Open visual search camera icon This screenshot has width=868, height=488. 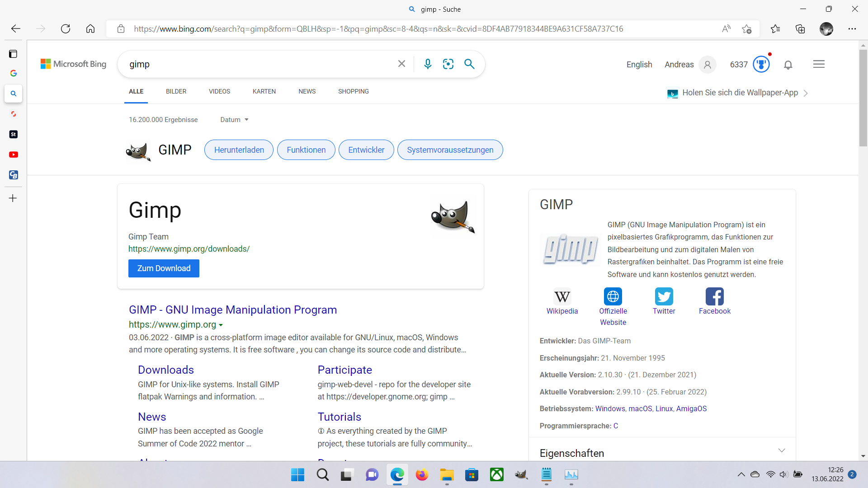click(448, 64)
